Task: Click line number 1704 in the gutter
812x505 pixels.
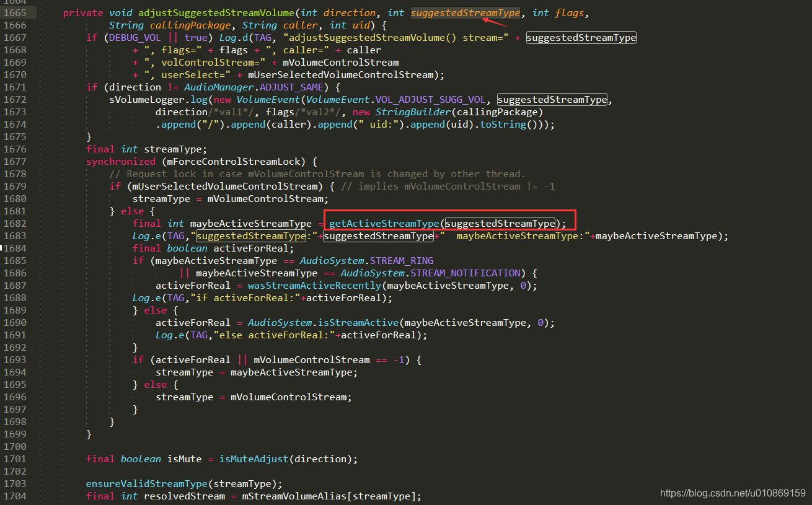Action: pyautogui.click(x=14, y=496)
